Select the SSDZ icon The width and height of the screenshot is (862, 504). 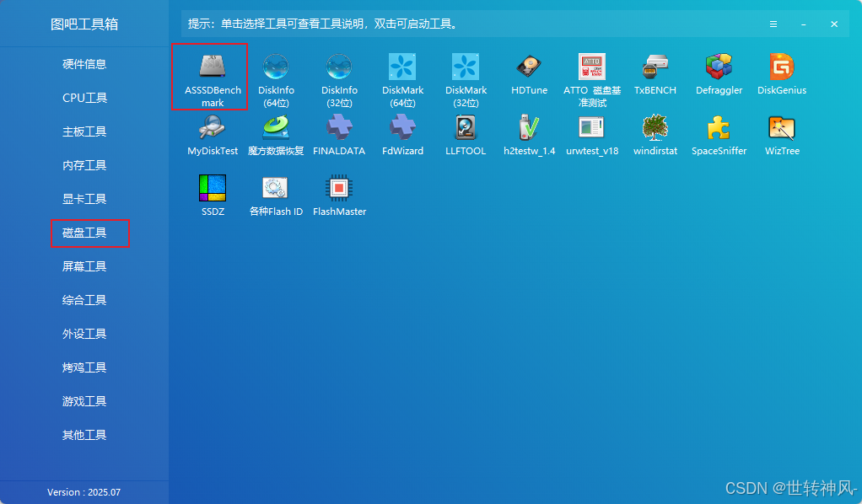pyautogui.click(x=213, y=192)
